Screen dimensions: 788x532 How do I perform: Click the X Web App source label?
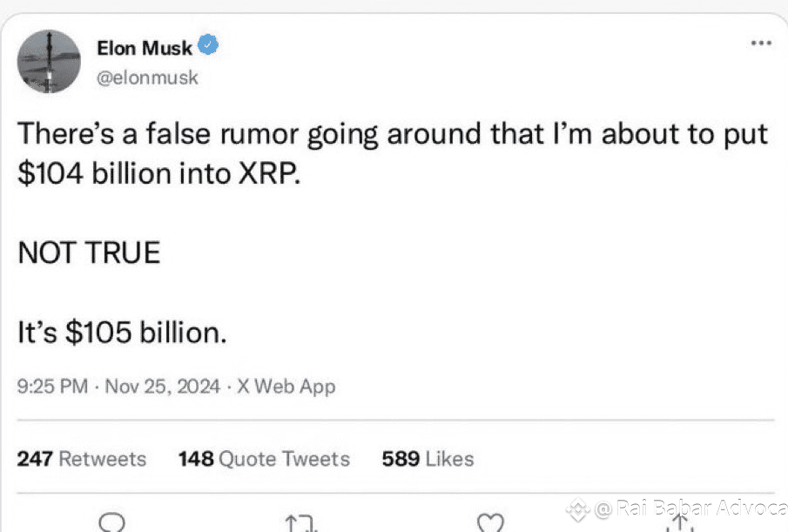pos(286,386)
